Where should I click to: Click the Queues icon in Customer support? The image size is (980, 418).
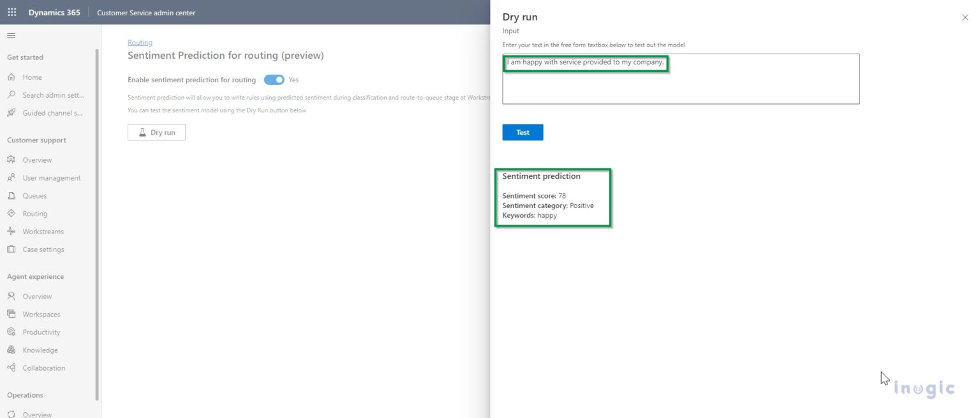11,196
